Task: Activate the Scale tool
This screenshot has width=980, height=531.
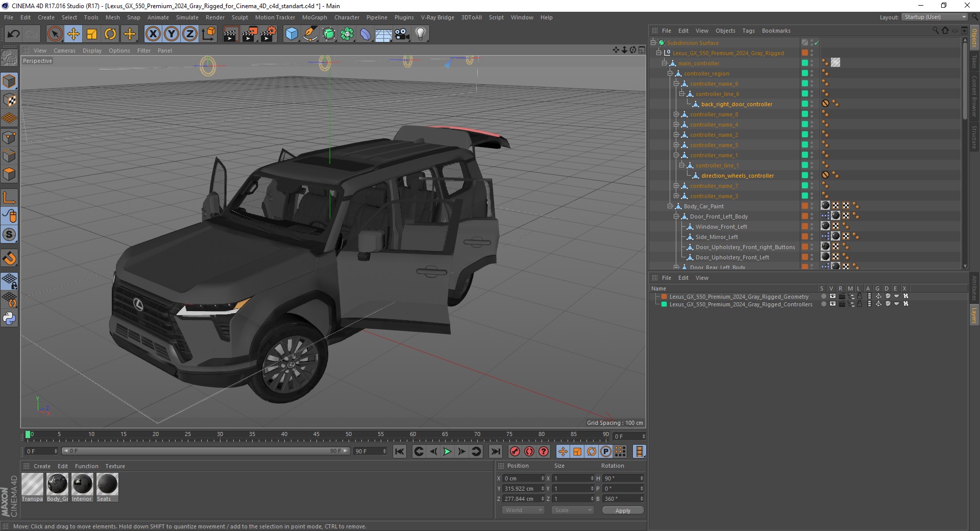Action: 92,34
